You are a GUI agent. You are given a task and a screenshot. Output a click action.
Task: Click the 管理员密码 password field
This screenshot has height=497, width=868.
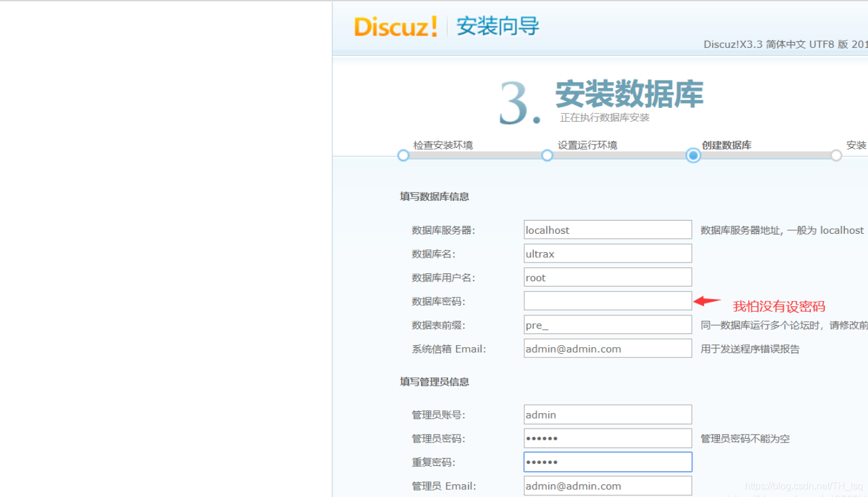(x=608, y=438)
